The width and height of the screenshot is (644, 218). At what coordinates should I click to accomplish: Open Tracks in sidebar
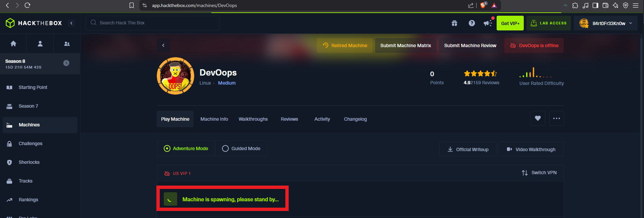40,181
